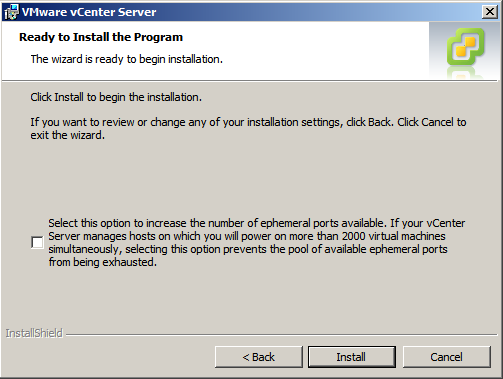
Task: Click the review or change settings paragraph
Action: [248, 129]
